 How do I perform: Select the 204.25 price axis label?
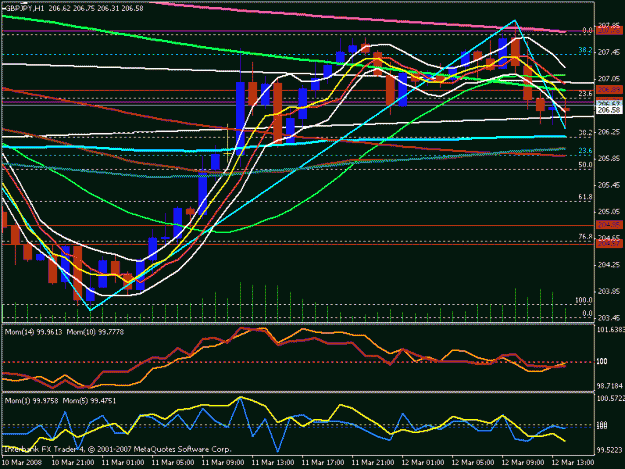point(609,265)
